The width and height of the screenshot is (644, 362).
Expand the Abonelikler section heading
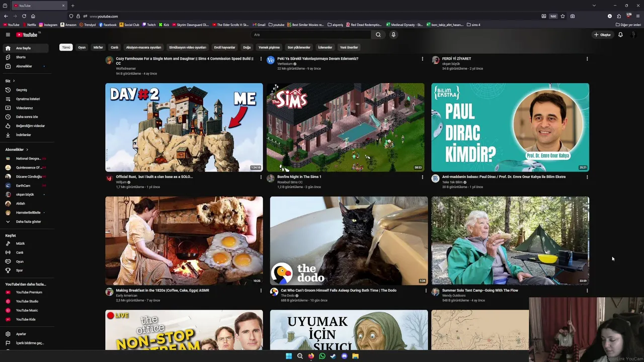coord(17,149)
